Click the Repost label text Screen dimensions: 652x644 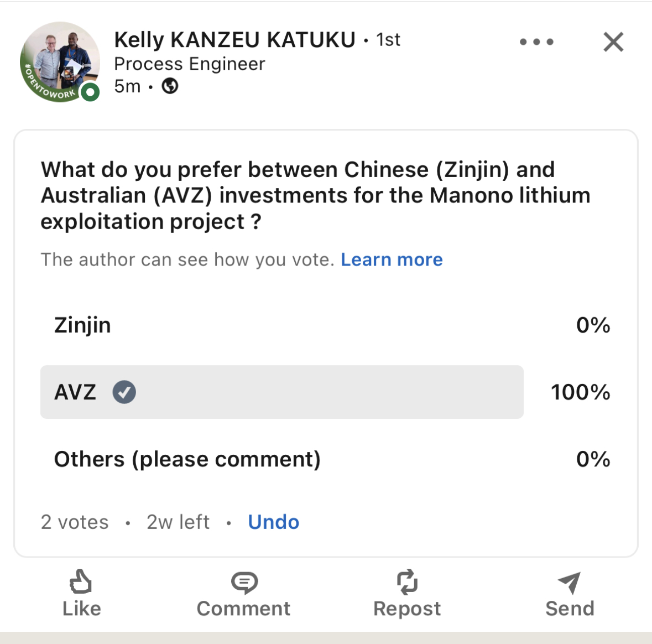pos(407,609)
